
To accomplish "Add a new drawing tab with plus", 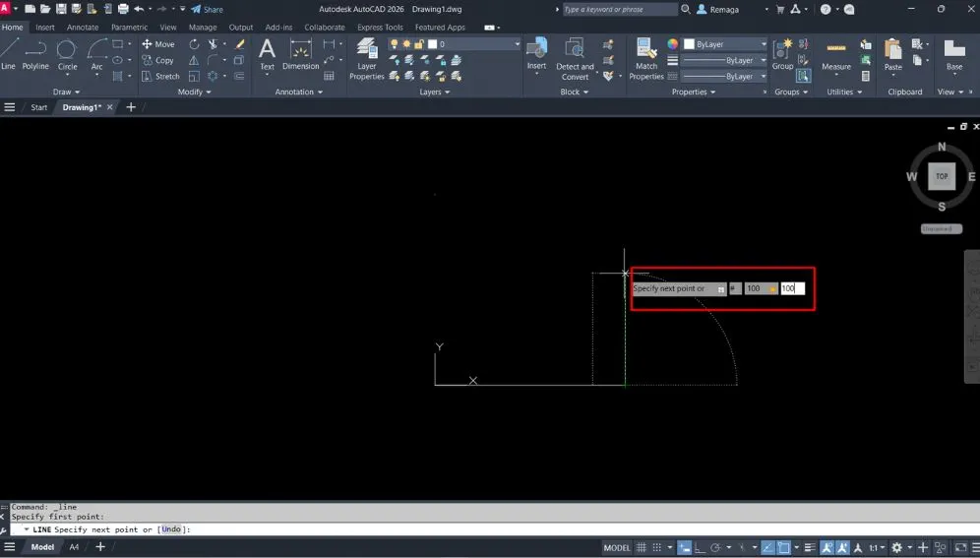I will click(131, 107).
